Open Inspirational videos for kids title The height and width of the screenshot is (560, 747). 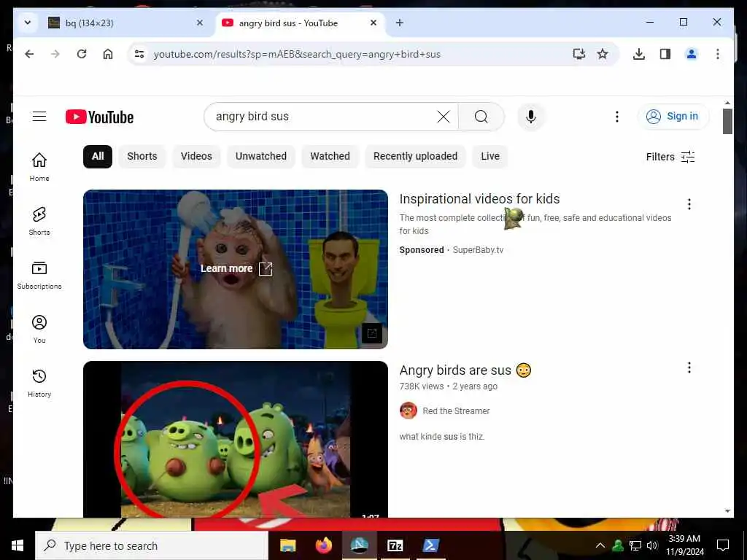click(x=479, y=199)
